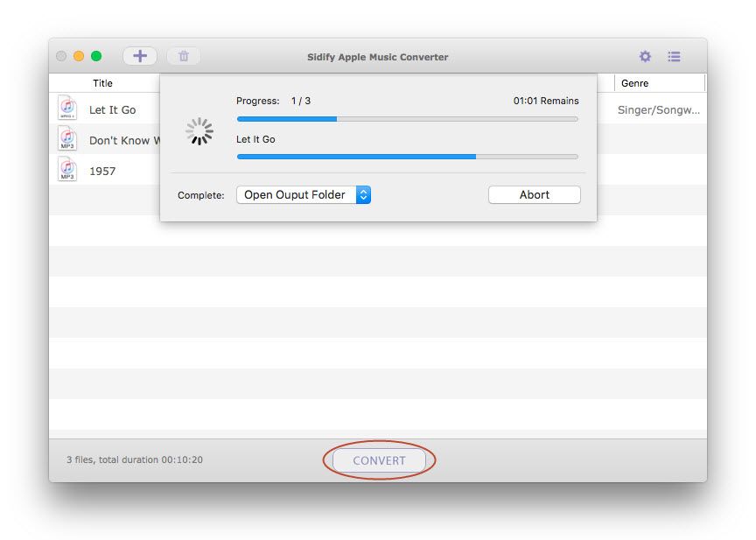
Task: Click the MP3 file icon beside Don't Know
Action: coord(67,138)
